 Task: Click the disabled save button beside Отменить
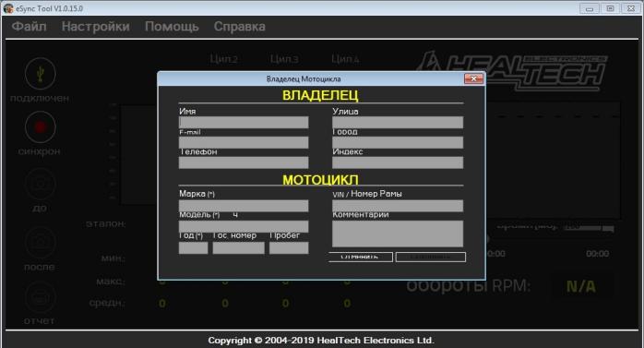(431, 257)
